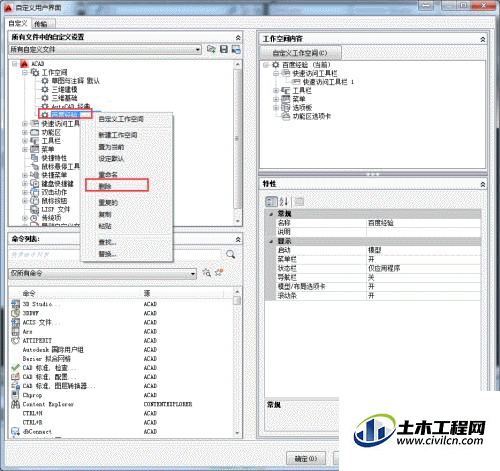
Task: Select the 快速访问工具栏 1 tree item
Action: 328,82
